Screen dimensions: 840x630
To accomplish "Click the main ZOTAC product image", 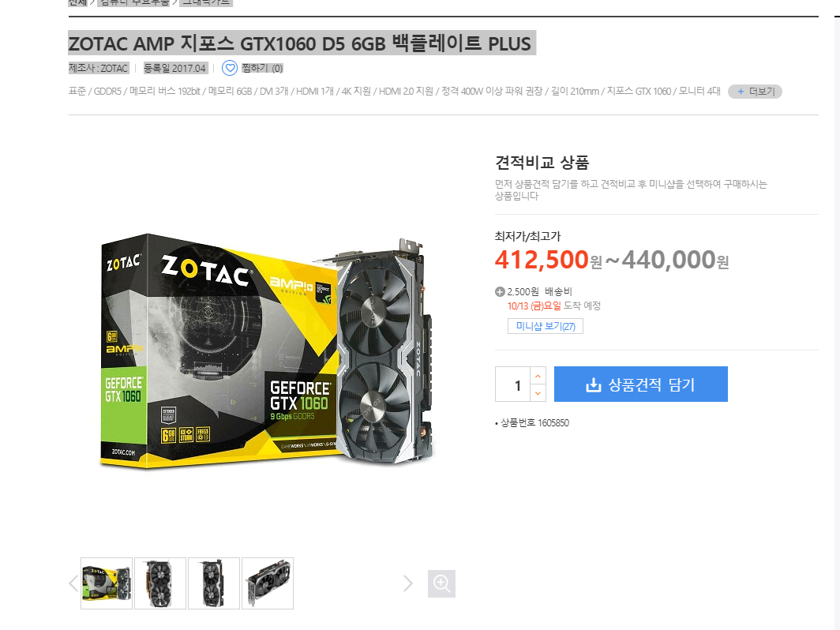I will tap(267, 351).
